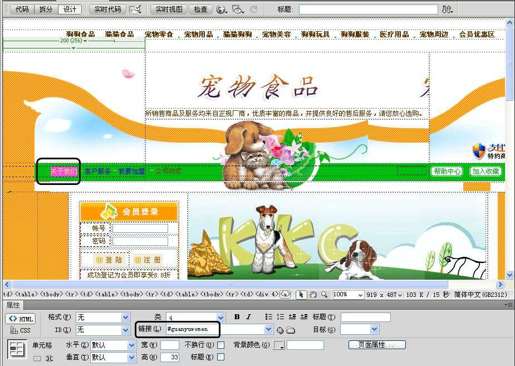
Task: Click the 链接 link input field
Action: pos(214,330)
